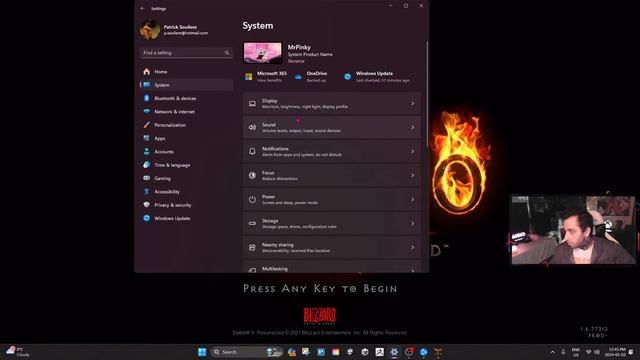Focus the Find a setting search box
The height and width of the screenshot is (360, 640).
[186, 53]
